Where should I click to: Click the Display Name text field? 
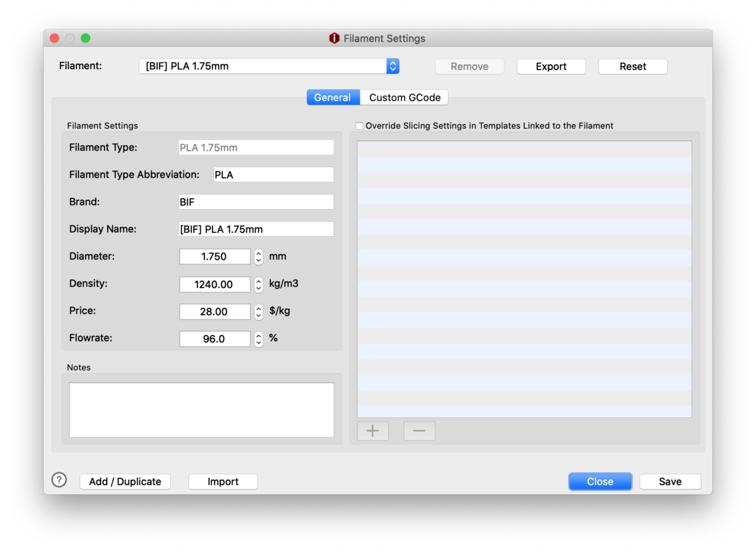click(x=256, y=229)
